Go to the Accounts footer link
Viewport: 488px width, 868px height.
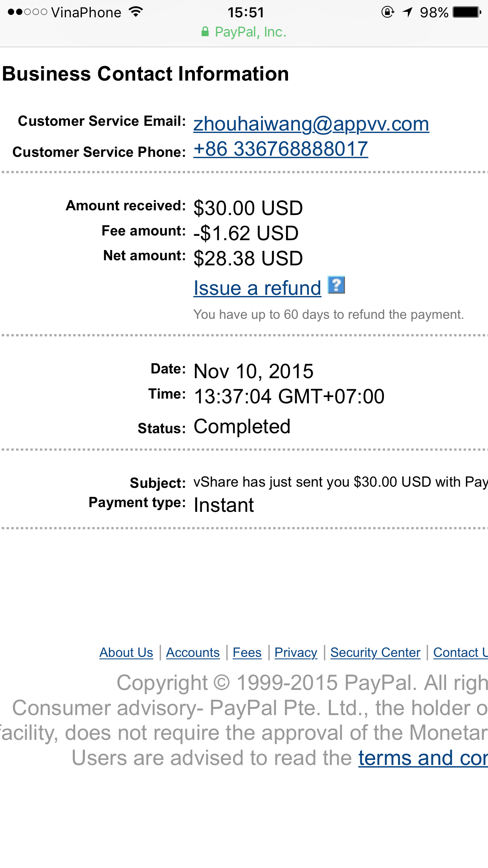tap(193, 653)
